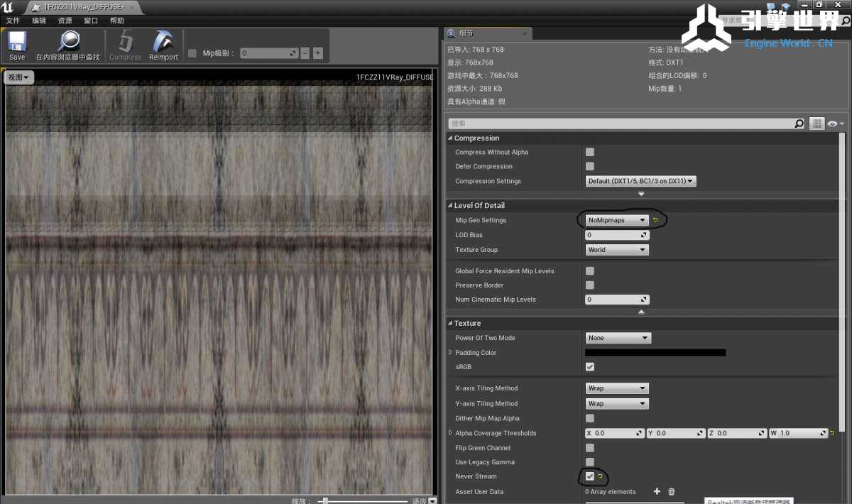Viewport: 852px width, 504px height.
Task: Select the 细节 details tab
Action: [x=487, y=33]
